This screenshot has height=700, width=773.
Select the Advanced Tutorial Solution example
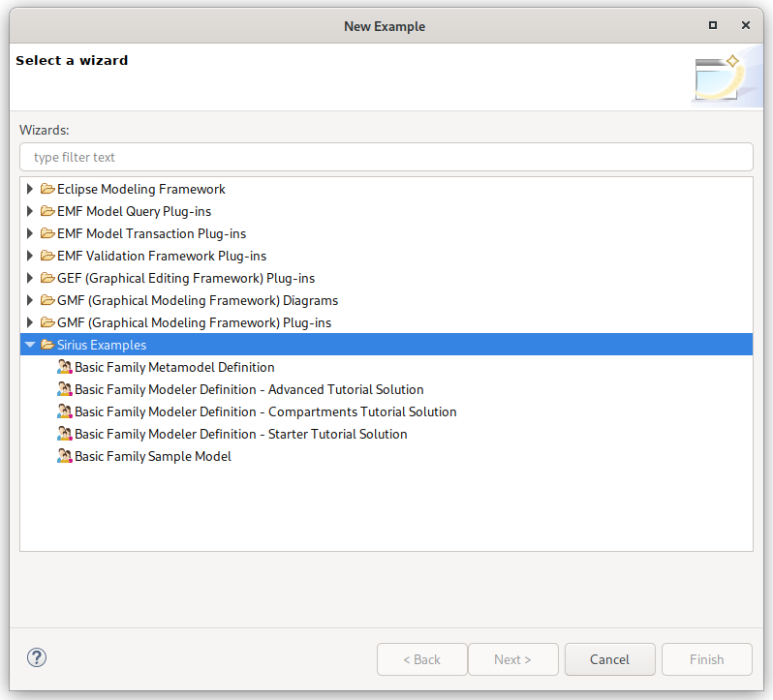249,389
